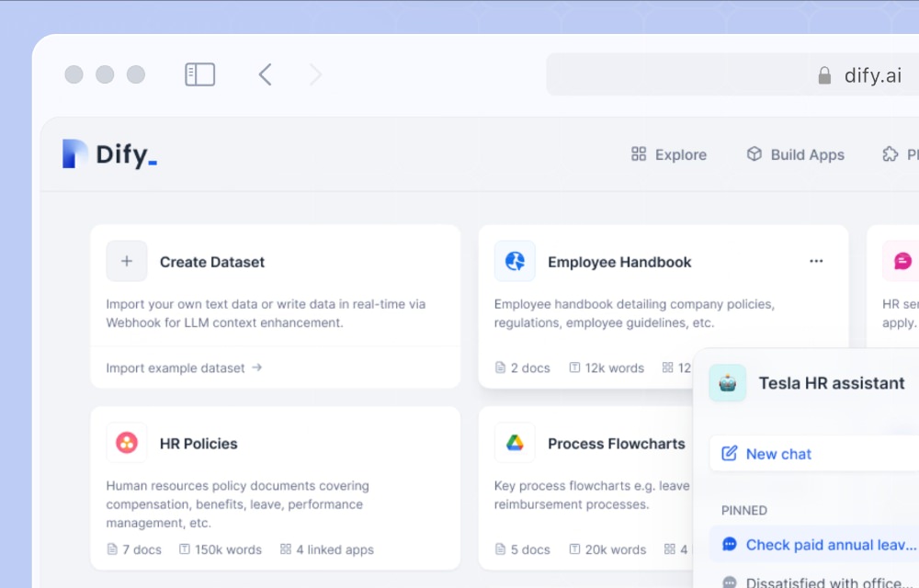Click the Employee Handbook description text
Screen dimensions: 919x588
[x=634, y=313]
